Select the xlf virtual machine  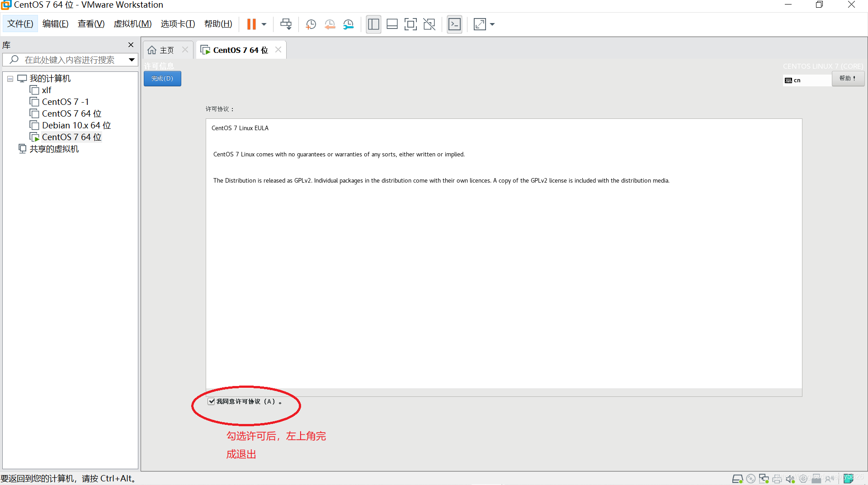click(47, 90)
